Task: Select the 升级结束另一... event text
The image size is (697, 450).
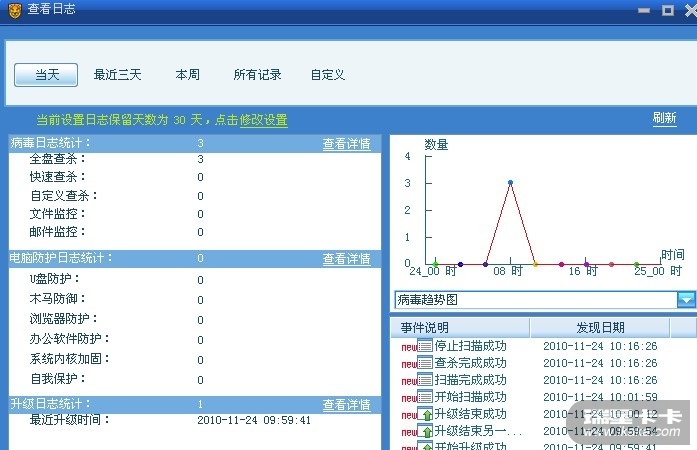Action: (478, 431)
